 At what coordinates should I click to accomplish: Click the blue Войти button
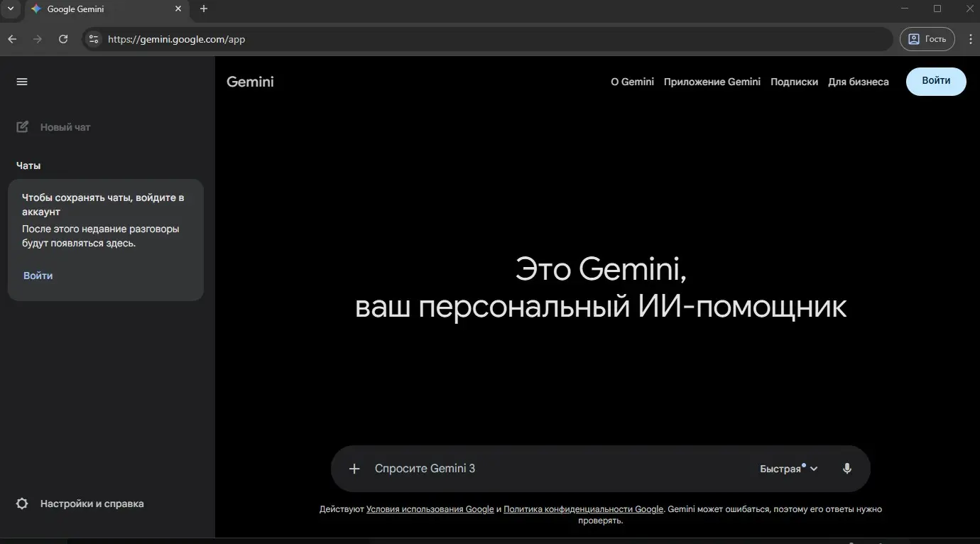(x=935, y=81)
